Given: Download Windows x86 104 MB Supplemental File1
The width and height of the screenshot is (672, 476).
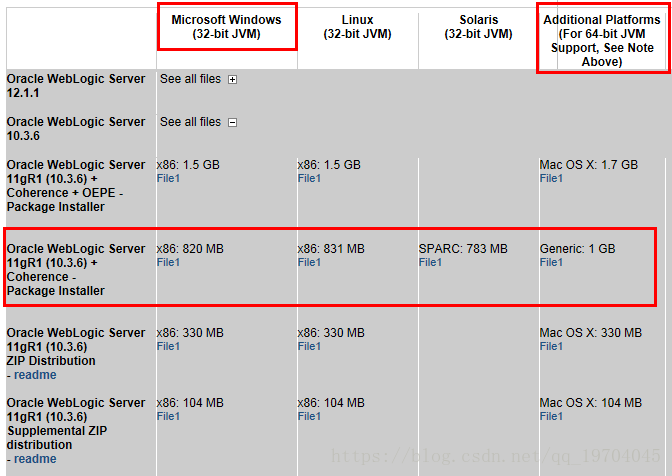Looking at the screenshot, I should pos(168,416).
